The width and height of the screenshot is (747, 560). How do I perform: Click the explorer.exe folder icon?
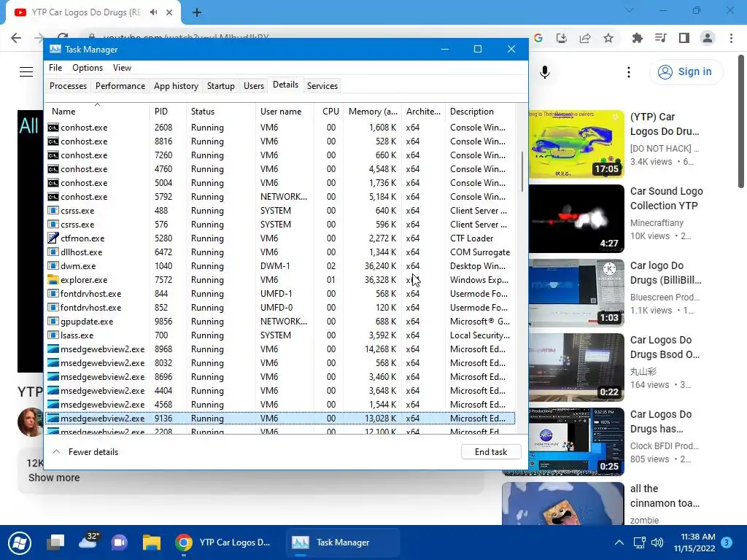point(53,279)
